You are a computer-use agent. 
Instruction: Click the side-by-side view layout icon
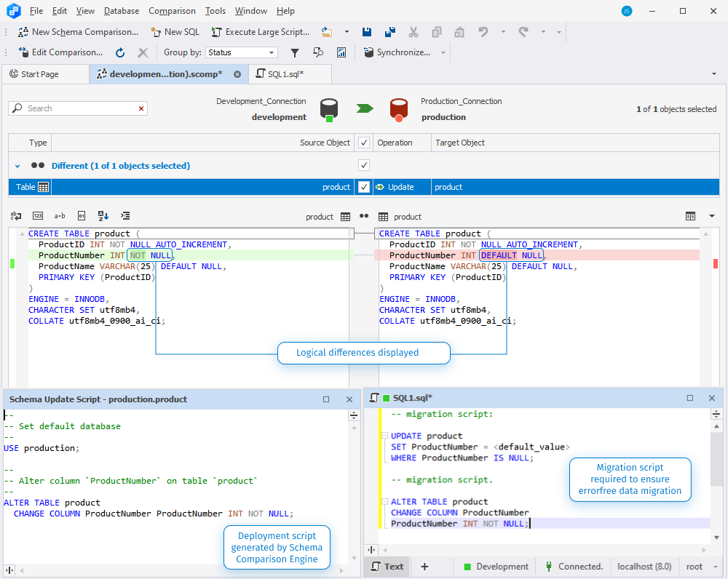click(690, 216)
